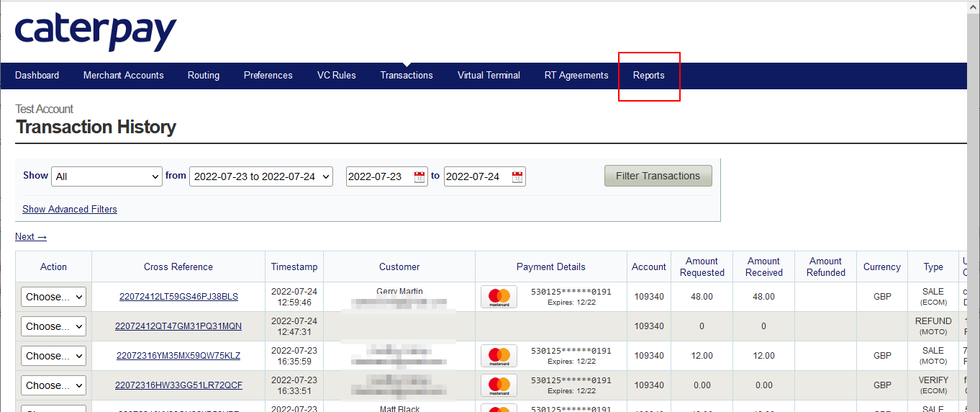The height and width of the screenshot is (412, 980).
Task: Open cross reference 22072316HW33GG51LR72QCF
Action: coord(178,385)
